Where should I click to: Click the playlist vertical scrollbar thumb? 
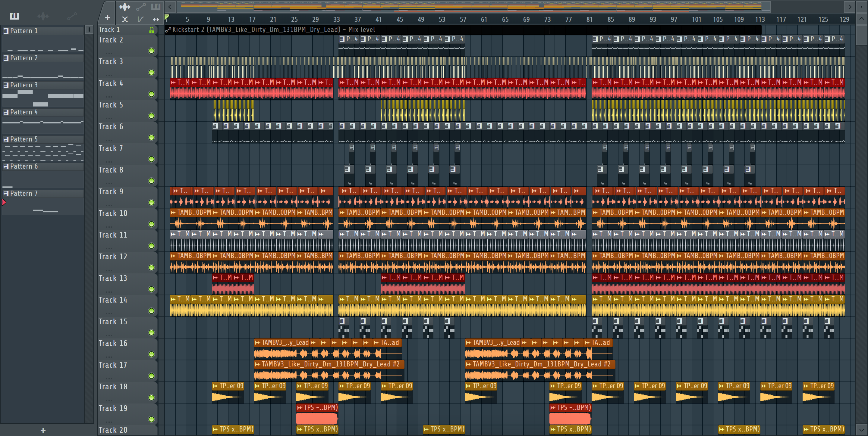(862, 35)
